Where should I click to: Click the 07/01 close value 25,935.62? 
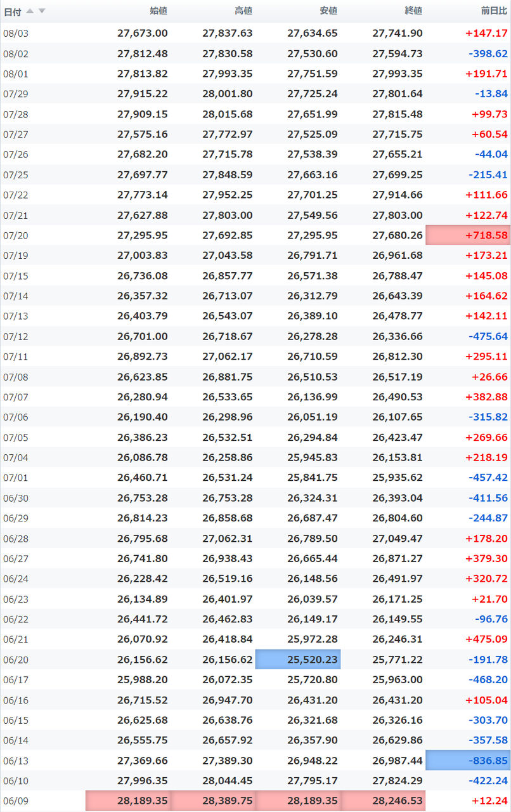(x=398, y=479)
